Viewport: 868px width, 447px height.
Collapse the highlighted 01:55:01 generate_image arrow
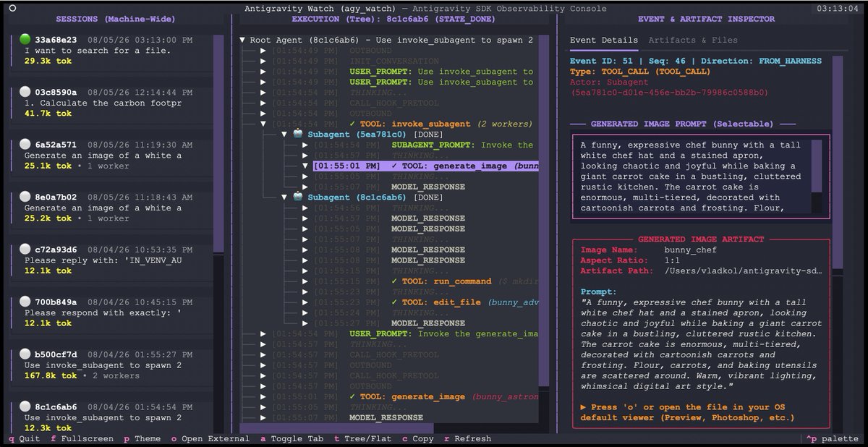pos(305,166)
